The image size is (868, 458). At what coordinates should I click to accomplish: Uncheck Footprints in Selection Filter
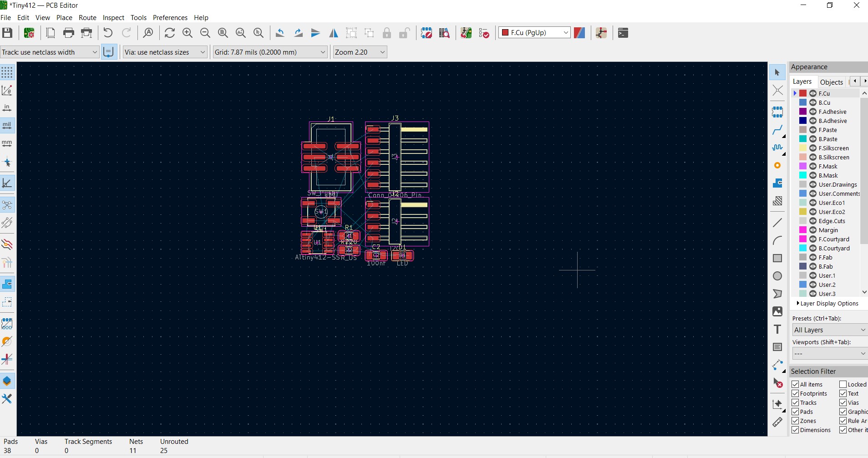795,393
